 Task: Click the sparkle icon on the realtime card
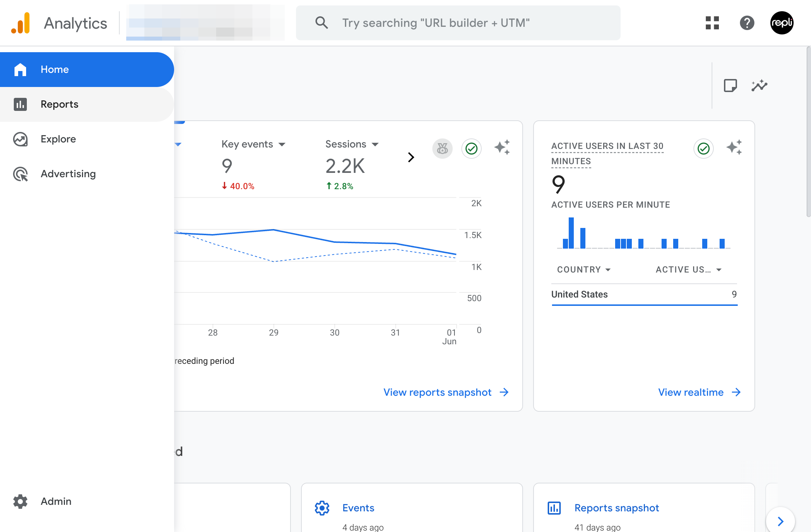coord(734,147)
